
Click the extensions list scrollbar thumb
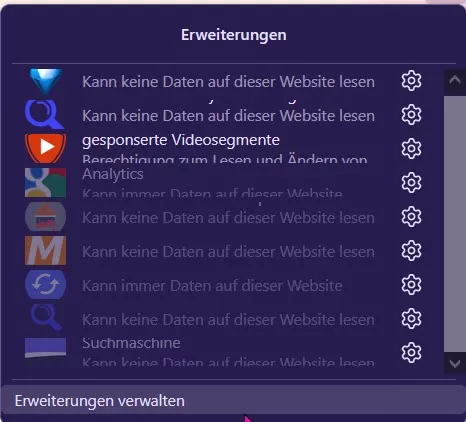[x=455, y=224]
